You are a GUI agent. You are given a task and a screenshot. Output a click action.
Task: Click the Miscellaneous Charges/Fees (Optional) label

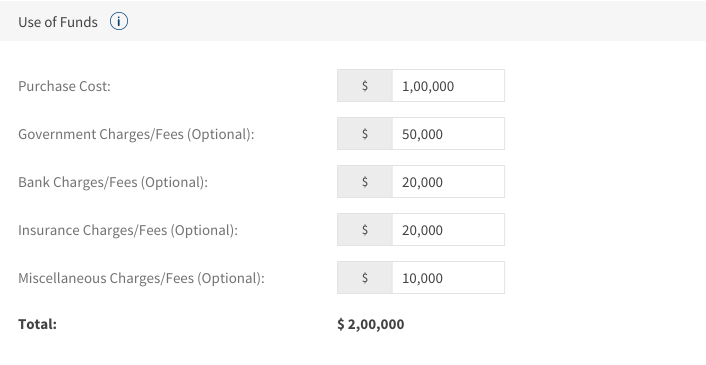(x=141, y=279)
